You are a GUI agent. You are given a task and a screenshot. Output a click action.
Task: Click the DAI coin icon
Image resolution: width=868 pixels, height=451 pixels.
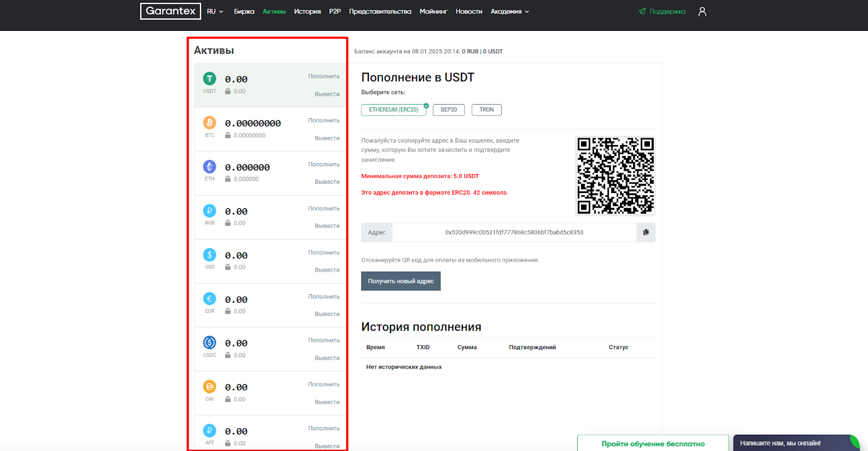pos(209,386)
